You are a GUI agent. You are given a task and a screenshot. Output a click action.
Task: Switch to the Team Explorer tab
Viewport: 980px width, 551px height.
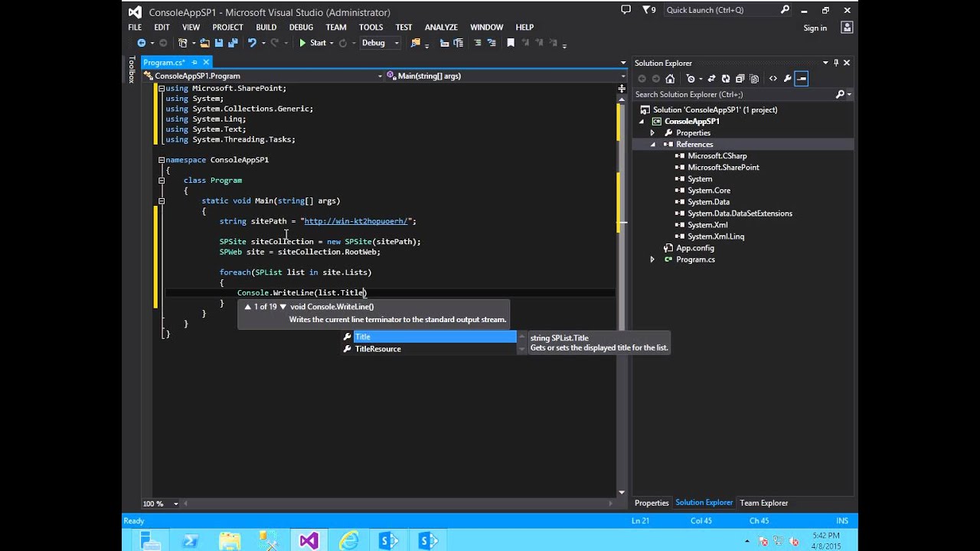coord(763,503)
